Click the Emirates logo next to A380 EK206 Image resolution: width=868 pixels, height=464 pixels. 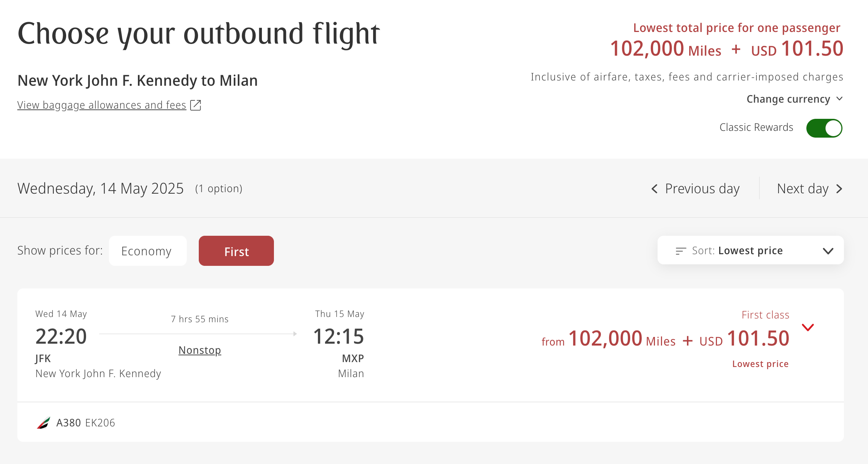click(x=43, y=422)
